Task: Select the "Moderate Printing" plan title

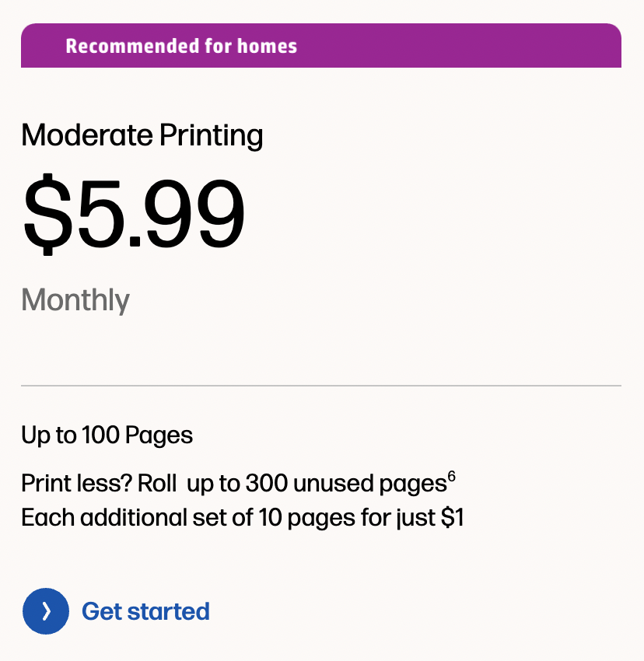Action: (x=142, y=136)
